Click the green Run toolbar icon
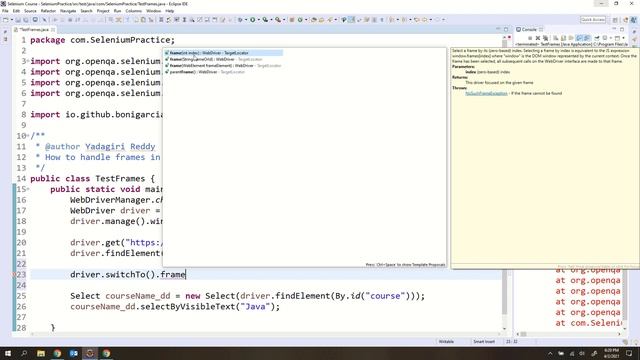 [x=253, y=20]
